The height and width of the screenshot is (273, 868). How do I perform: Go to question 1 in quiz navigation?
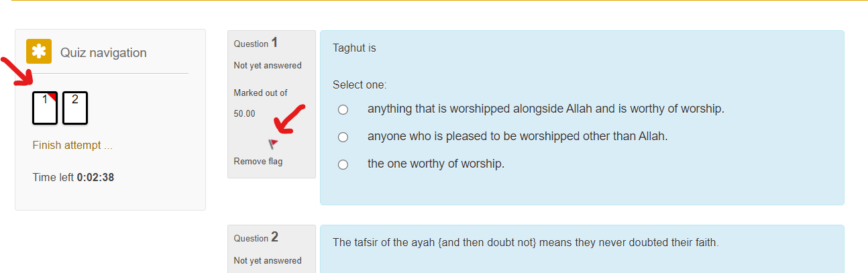pos(45,108)
